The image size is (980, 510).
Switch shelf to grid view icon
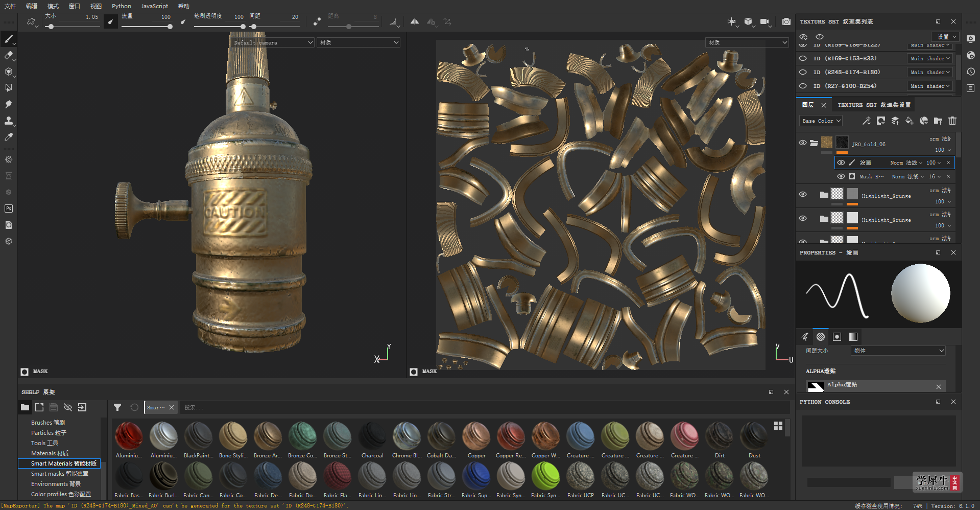coord(778,426)
